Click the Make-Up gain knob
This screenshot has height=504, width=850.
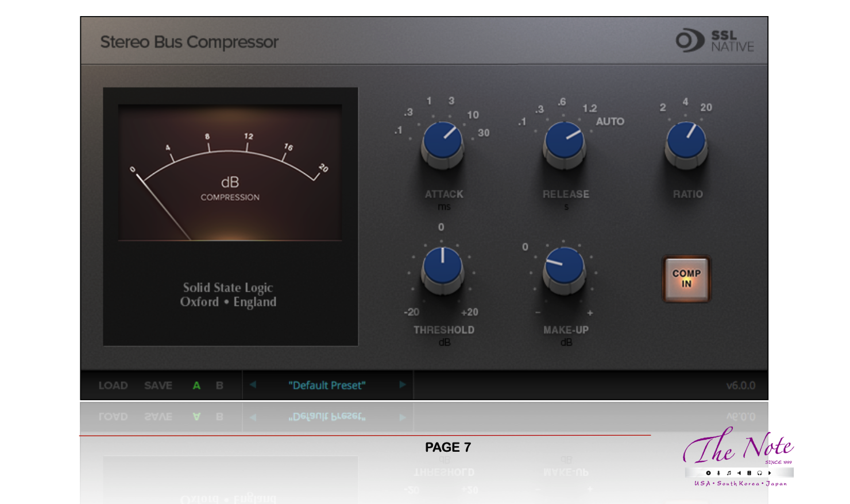[565, 270]
